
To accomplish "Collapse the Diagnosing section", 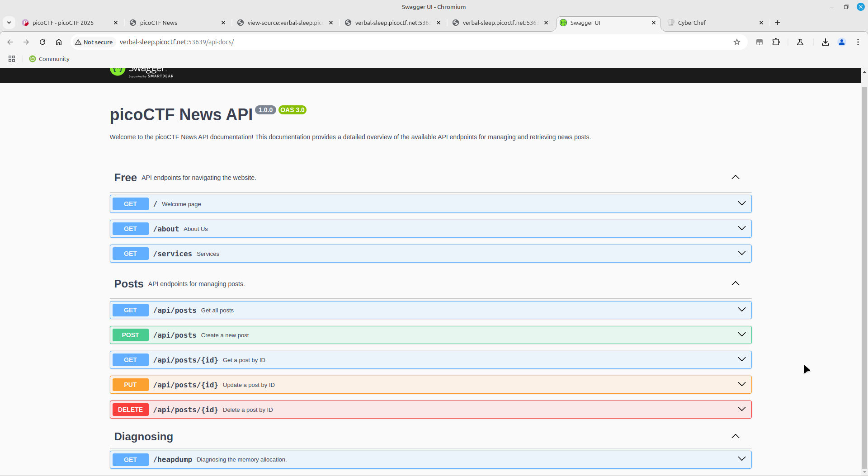I will 735,436.
